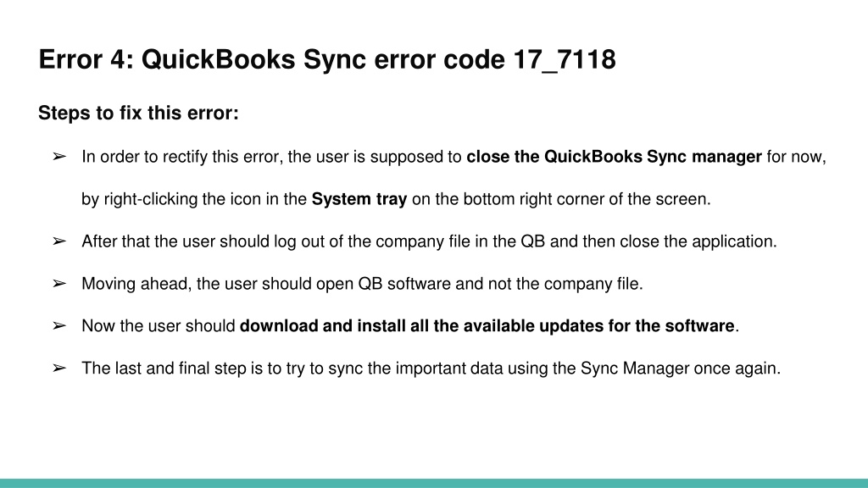Click the line 'open QB software and not the company file'
868x488 pixels.
[x=480, y=284]
